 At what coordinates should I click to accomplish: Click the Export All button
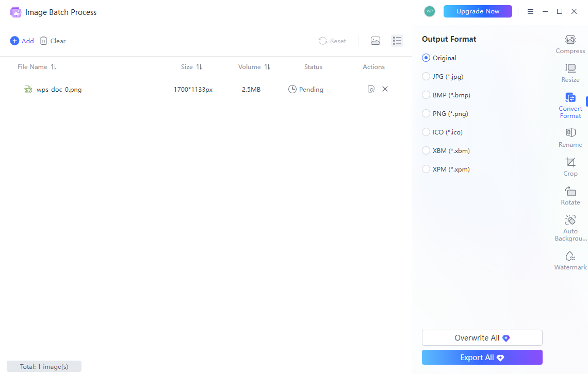point(482,358)
